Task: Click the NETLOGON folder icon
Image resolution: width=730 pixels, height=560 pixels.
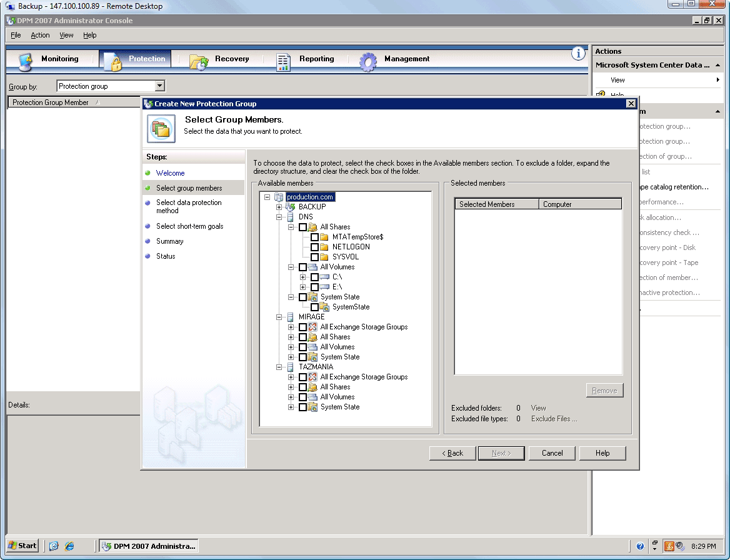Action: tap(324, 247)
